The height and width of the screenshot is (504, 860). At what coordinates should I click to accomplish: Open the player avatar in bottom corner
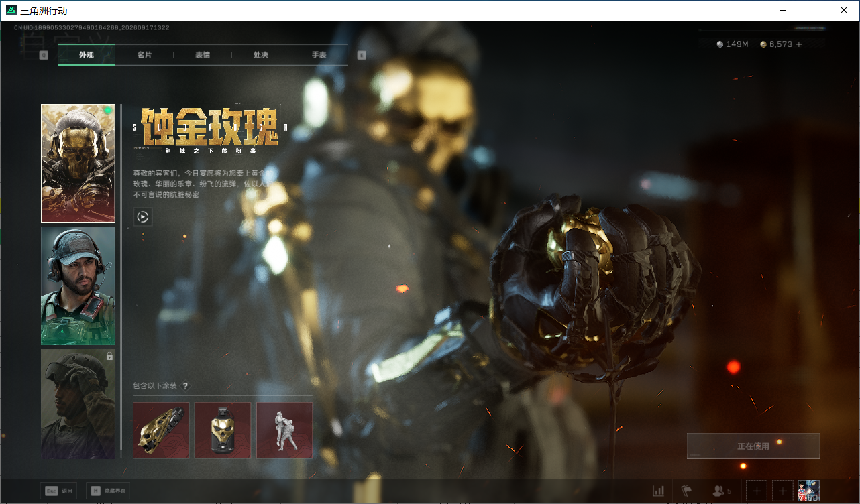[x=809, y=491]
